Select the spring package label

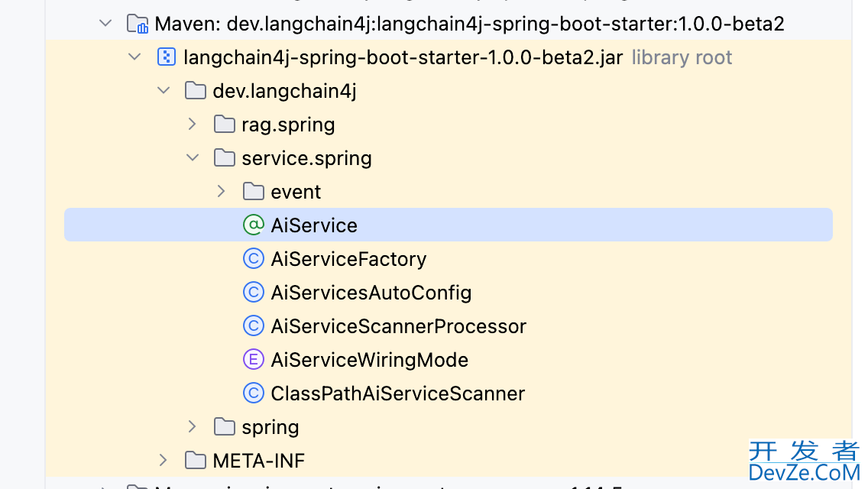(270, 428)
